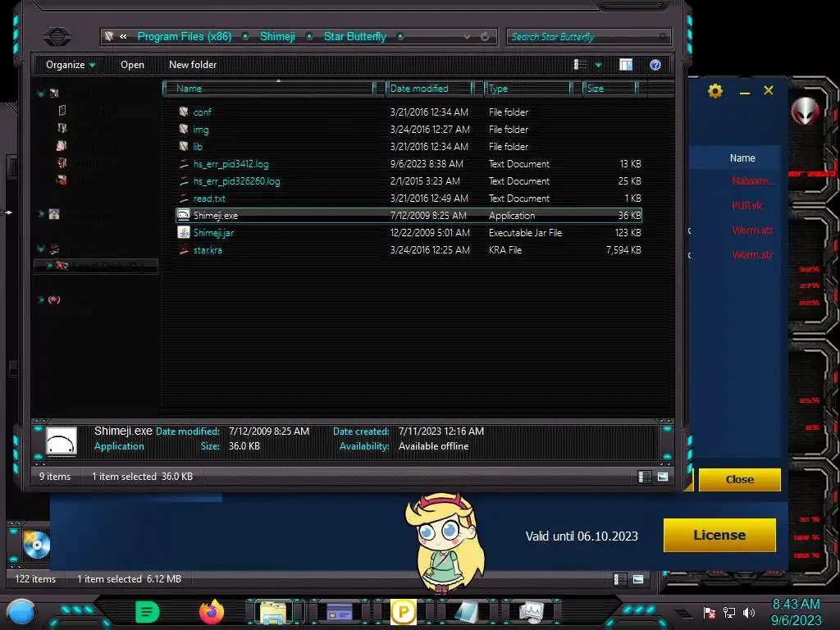Open settings gear in antivirus window
The width and height of the screenshot is (840, 630).
(715, 91)
